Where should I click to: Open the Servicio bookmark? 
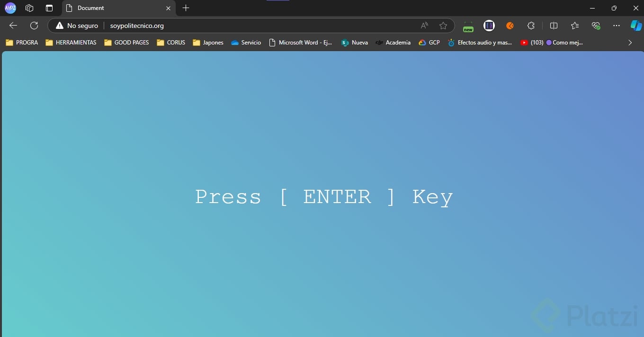[246, 43]
